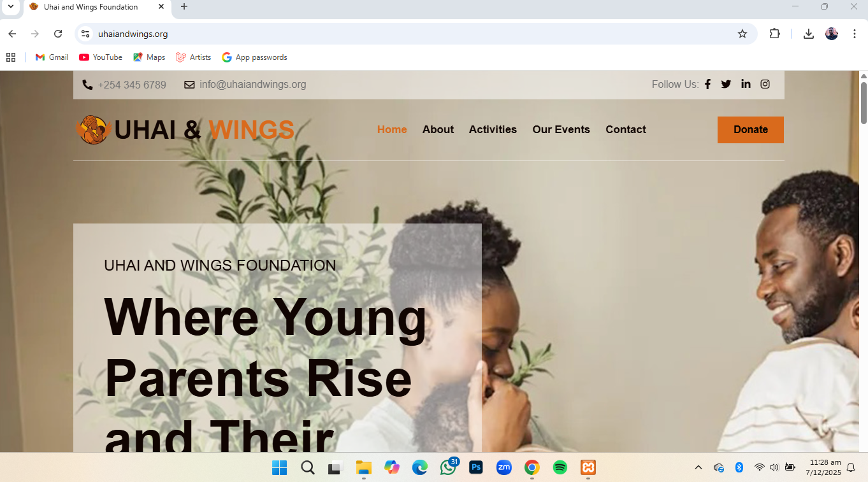
Task: Click the orange Donate button
Action: pos(751,130)
